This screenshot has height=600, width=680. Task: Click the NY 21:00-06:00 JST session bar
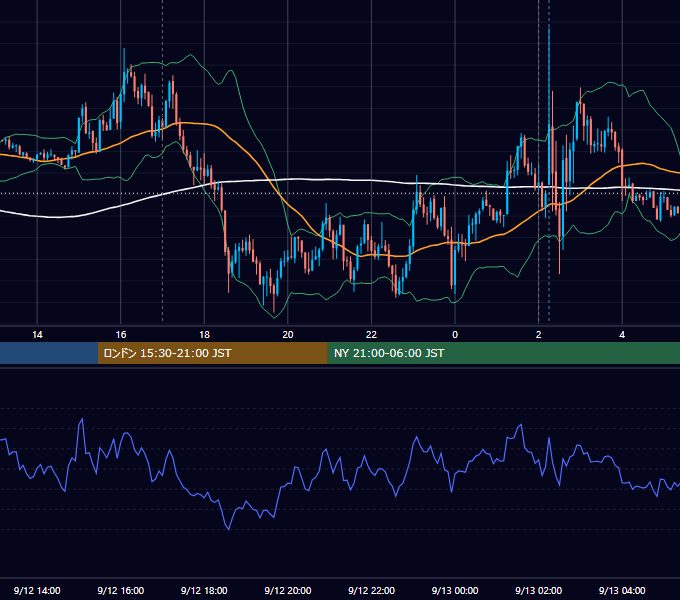coord(503,353)
